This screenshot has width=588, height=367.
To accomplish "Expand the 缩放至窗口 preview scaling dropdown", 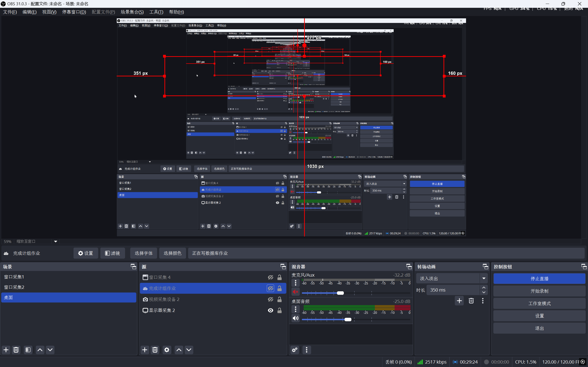I will (x=55, y=241).
